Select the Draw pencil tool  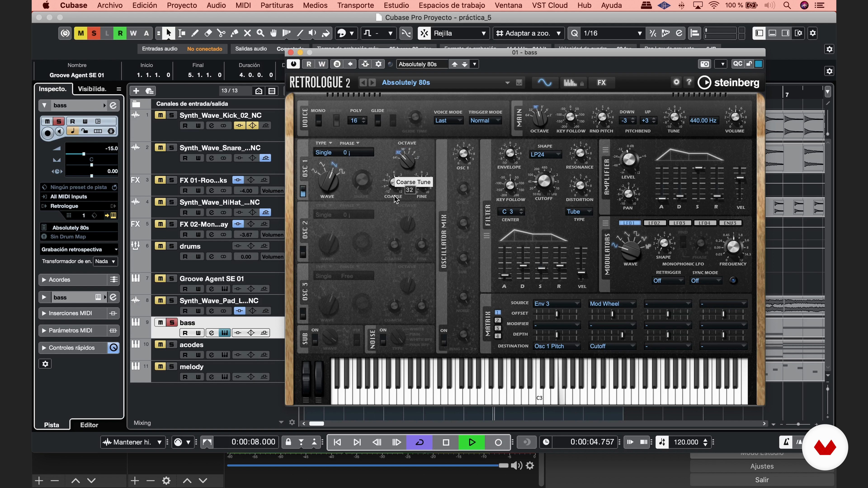(x=195, y=33)
